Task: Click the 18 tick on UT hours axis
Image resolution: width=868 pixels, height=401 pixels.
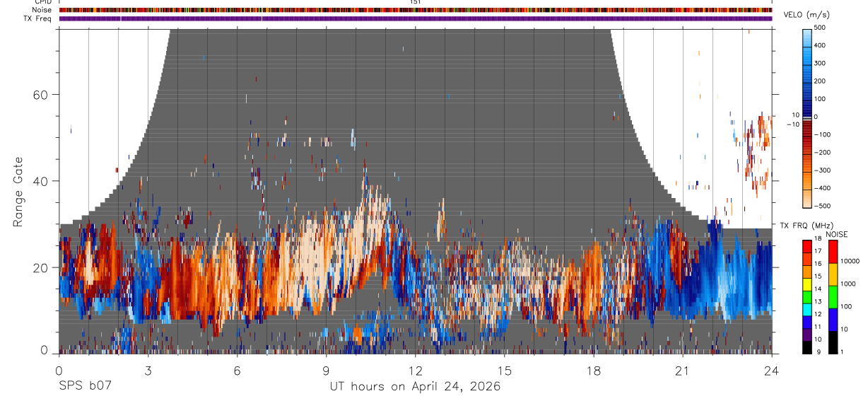Action: tap(593, 370)
